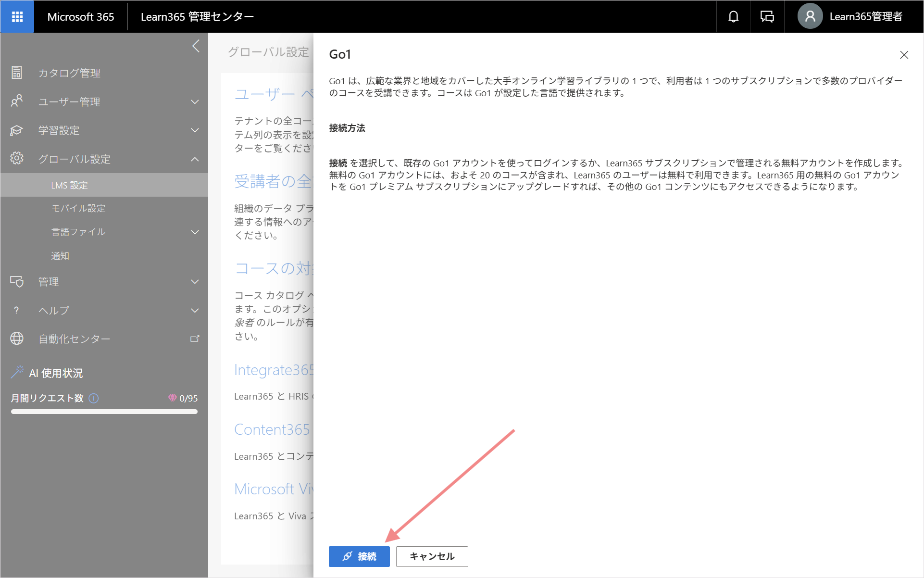Screen dimensions: 924x578
Task: Click the 管理 shield icon
Action: coord(17,282)
